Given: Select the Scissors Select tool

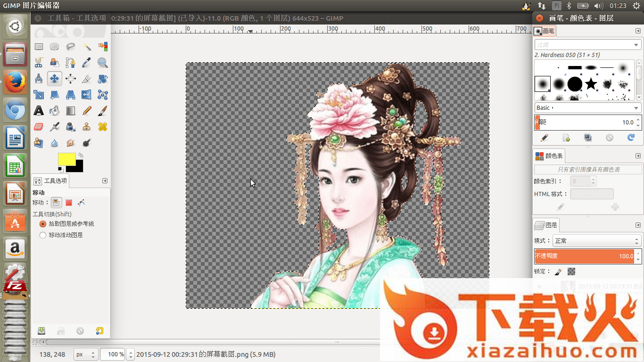Looking at the screenshot, I should (x=39, y=63).
